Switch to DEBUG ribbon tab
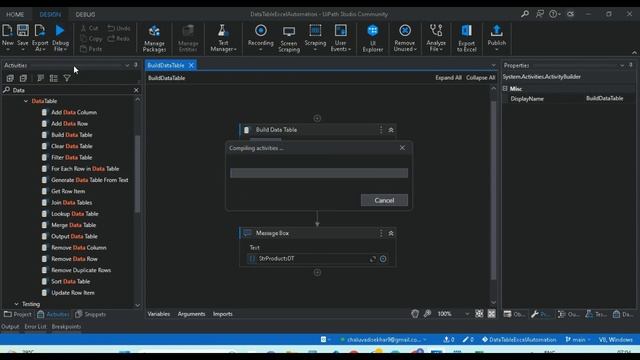 (x=85, y=14)
